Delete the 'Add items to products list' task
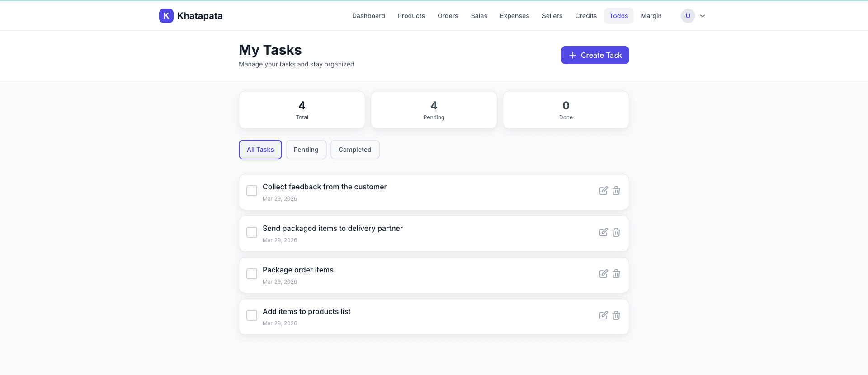The width and height of the screenshot is (868, 375). (x=616, y=315)
